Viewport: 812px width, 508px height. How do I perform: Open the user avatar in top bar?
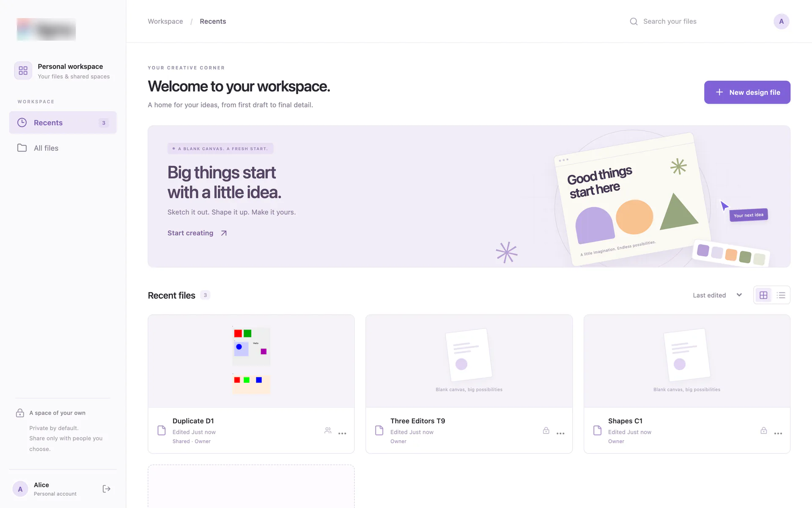(781, 22)
